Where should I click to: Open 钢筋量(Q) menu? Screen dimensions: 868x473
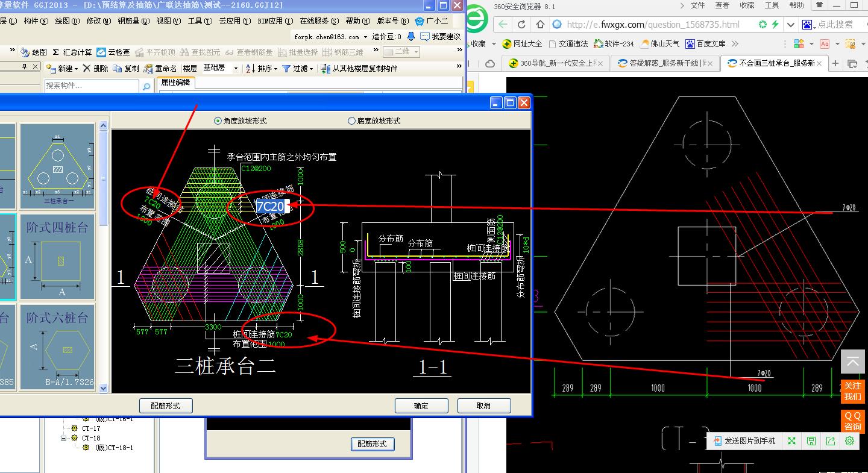134,20
